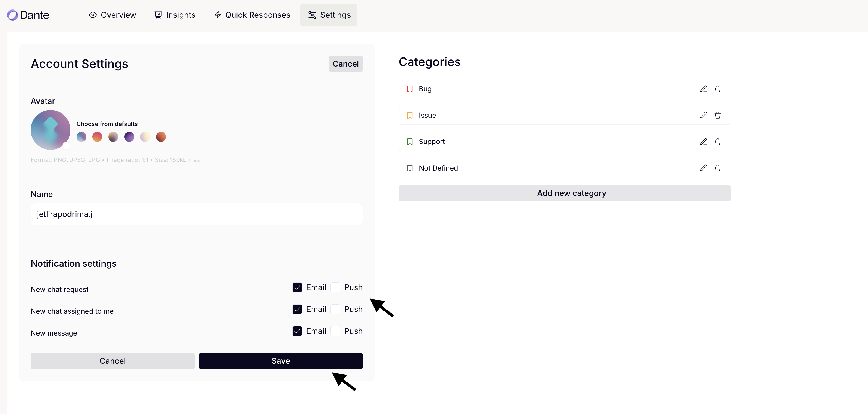Uncheck Email for New chat request
This screenshot has width=868, height=414.
pyautogui.click(x=297, y=287)
